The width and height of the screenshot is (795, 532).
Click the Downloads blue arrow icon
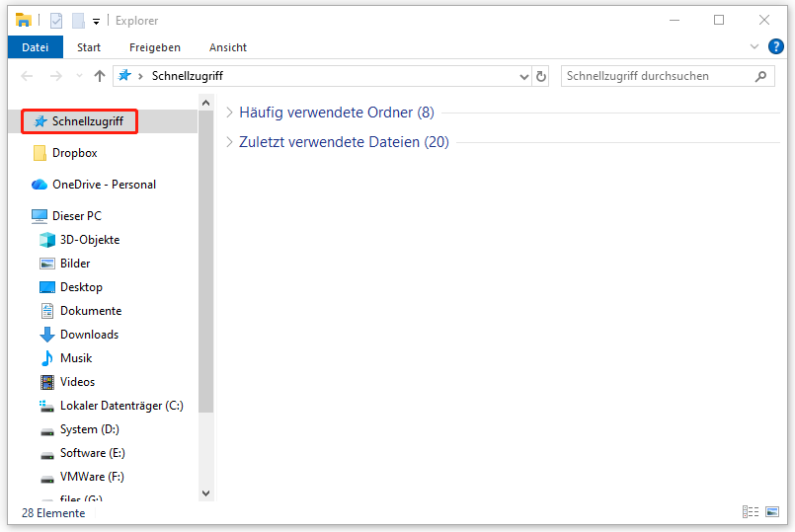pos(47,335)
